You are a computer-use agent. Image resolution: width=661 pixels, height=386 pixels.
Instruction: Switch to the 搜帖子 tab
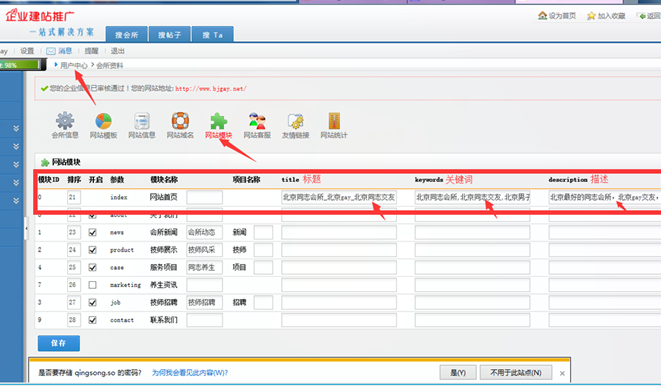click(x=169, y=35)
